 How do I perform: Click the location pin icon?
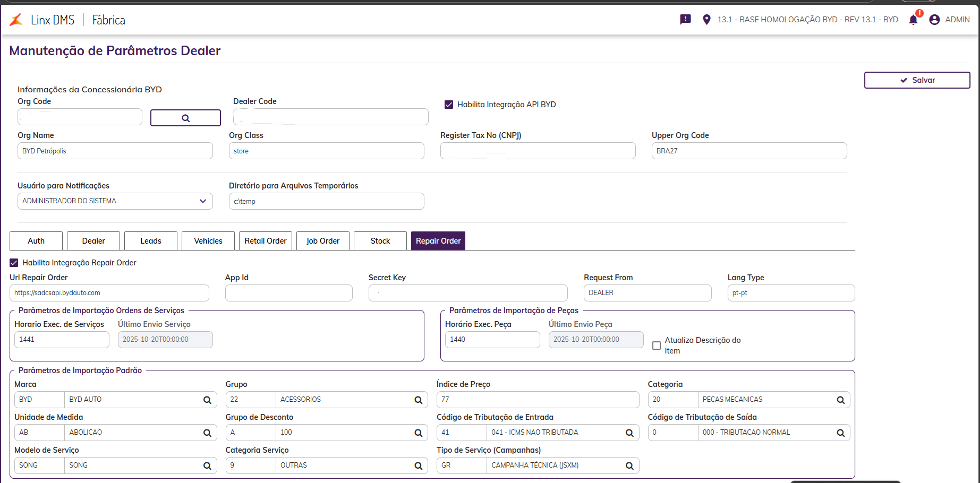706,20
